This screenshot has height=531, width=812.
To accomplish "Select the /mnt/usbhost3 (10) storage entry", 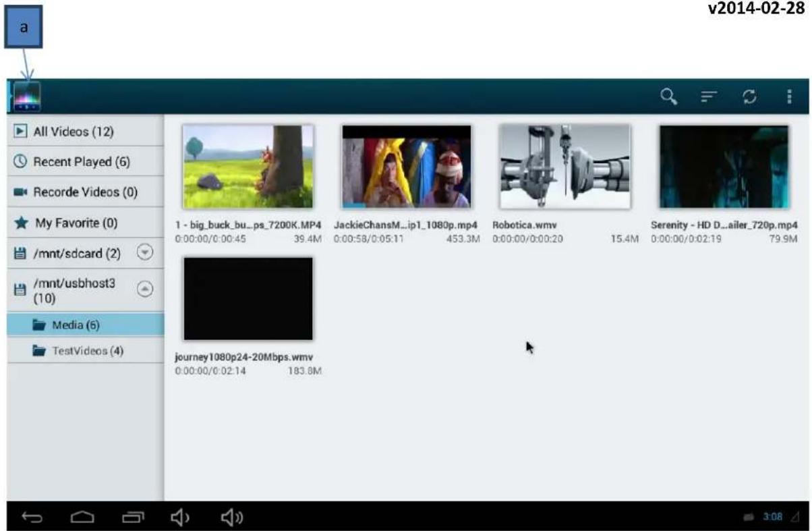I will [86, 290].
